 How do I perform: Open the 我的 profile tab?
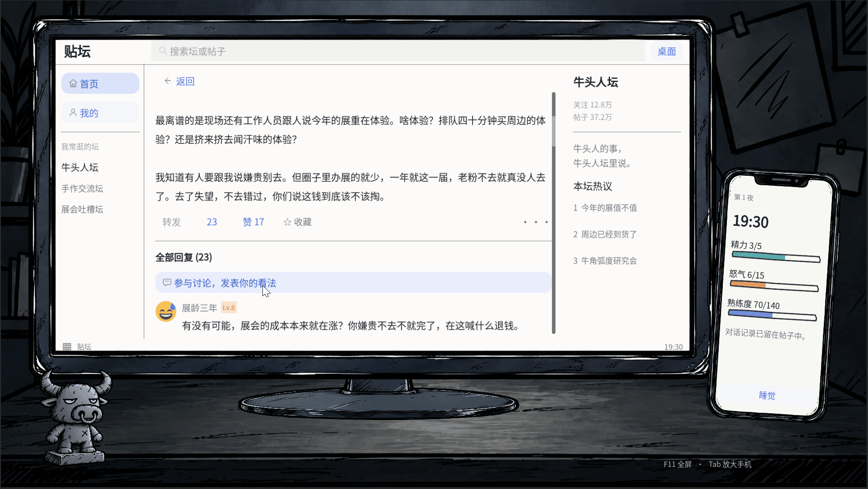[100, 113]
